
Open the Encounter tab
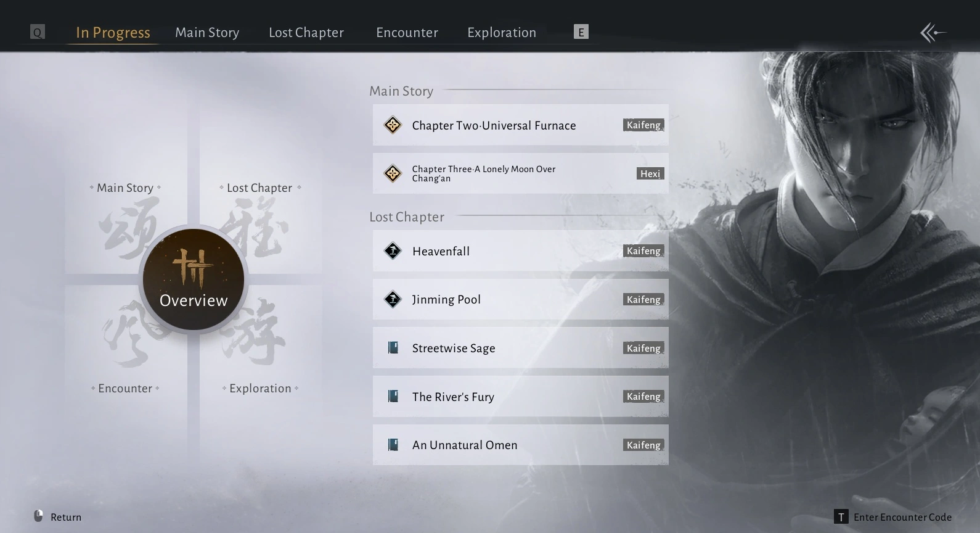(407, 33)
